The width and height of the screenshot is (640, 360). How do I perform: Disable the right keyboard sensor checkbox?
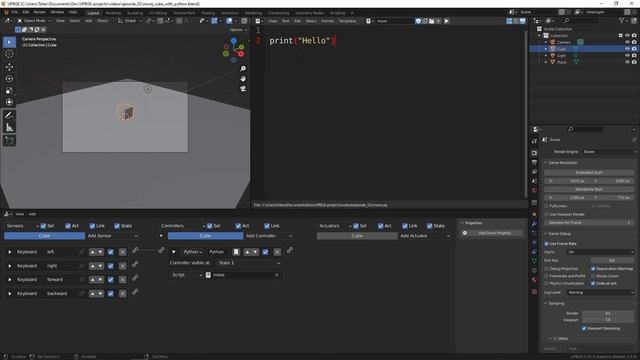point(111,266)
